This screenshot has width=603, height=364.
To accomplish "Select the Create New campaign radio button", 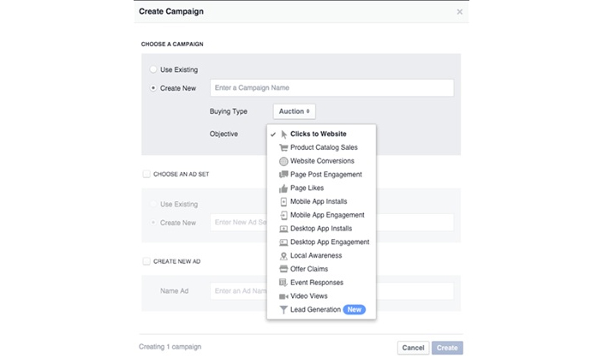I will coord(153,88).
